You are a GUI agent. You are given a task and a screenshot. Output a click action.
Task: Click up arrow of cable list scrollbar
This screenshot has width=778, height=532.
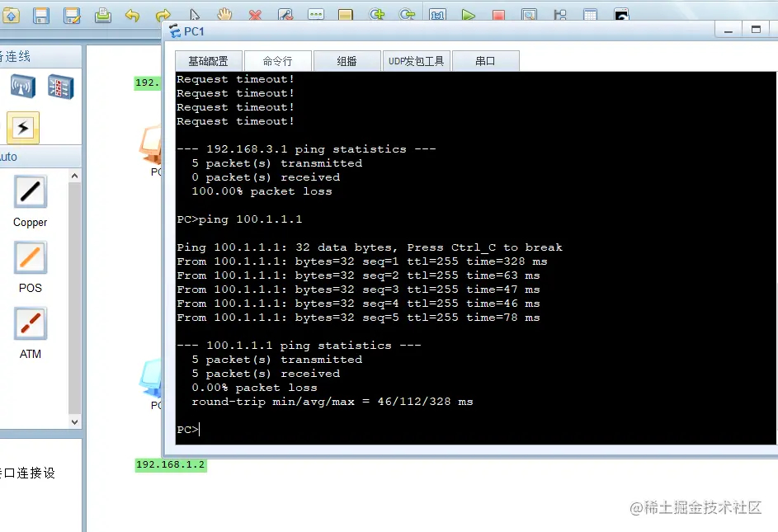74,176
